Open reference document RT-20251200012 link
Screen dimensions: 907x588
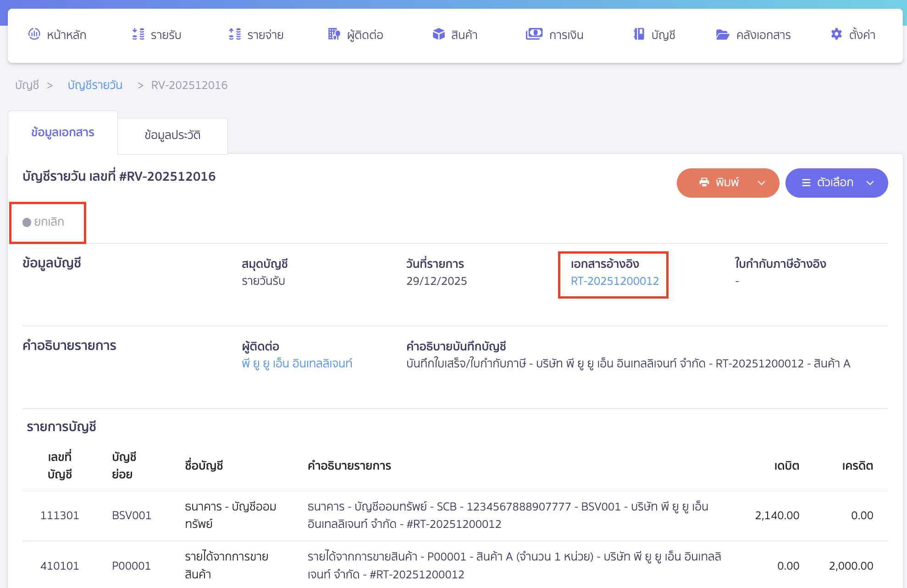[614, 281]
